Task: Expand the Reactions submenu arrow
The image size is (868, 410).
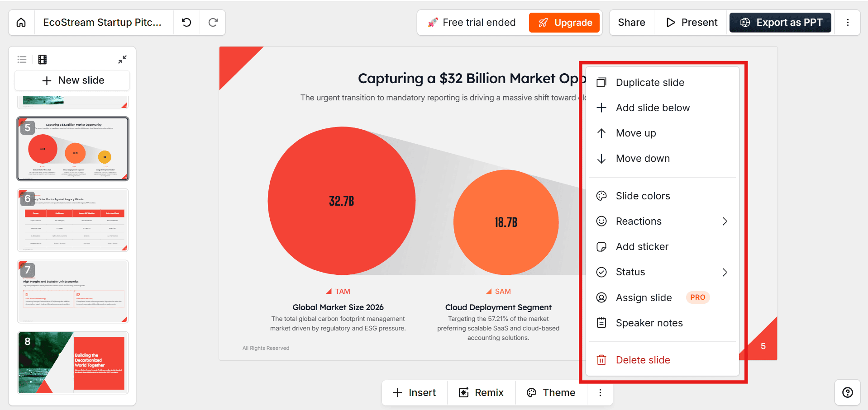Action: (725, 221)
